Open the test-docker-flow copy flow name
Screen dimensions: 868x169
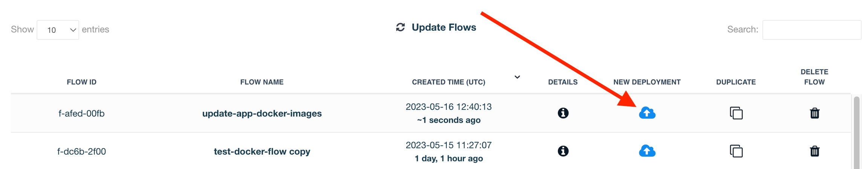[x=262, y=152]
